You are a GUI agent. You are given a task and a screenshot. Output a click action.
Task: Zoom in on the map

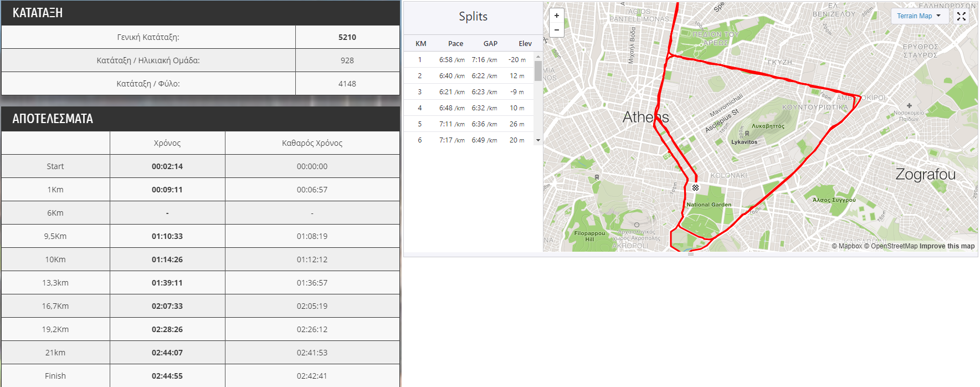click(x=557, y=16)
